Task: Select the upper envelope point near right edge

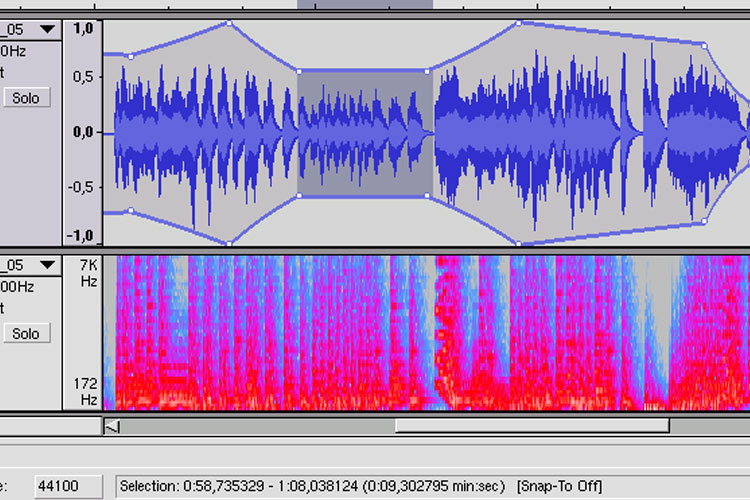Action: (704, 46)
